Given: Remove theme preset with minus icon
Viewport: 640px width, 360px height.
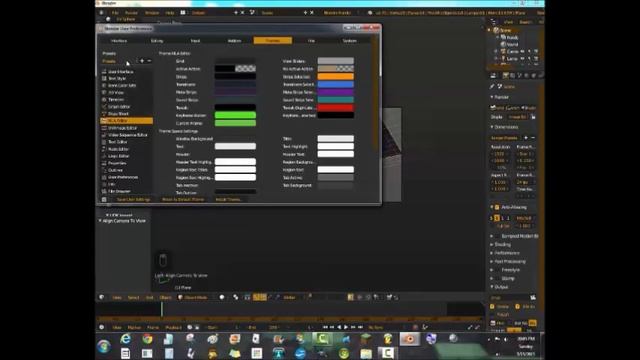Looking at the screenshot, I should coord(149,61).
